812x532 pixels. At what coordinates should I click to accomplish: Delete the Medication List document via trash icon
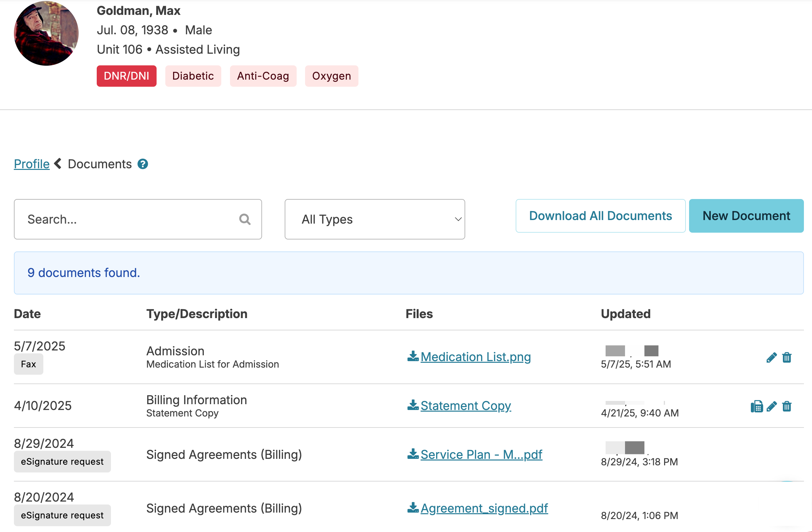point(787,357)
